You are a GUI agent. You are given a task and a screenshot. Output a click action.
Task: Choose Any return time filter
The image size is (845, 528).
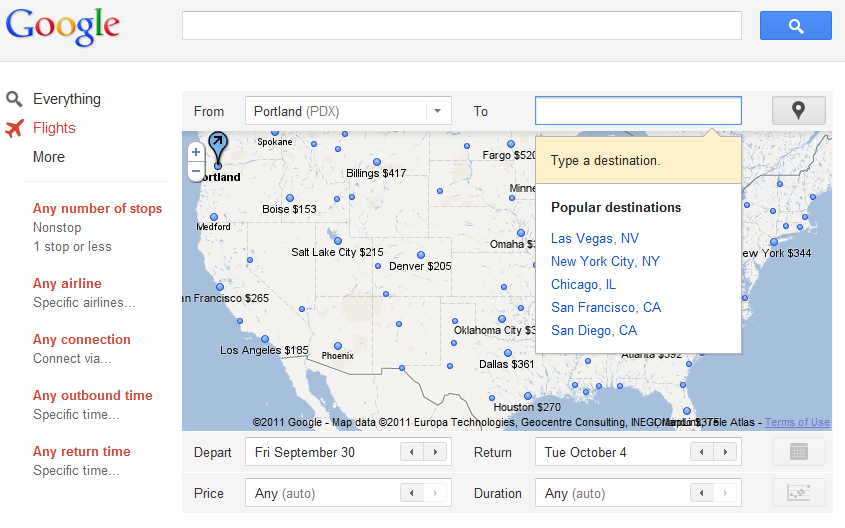click(x=82, y=451)
